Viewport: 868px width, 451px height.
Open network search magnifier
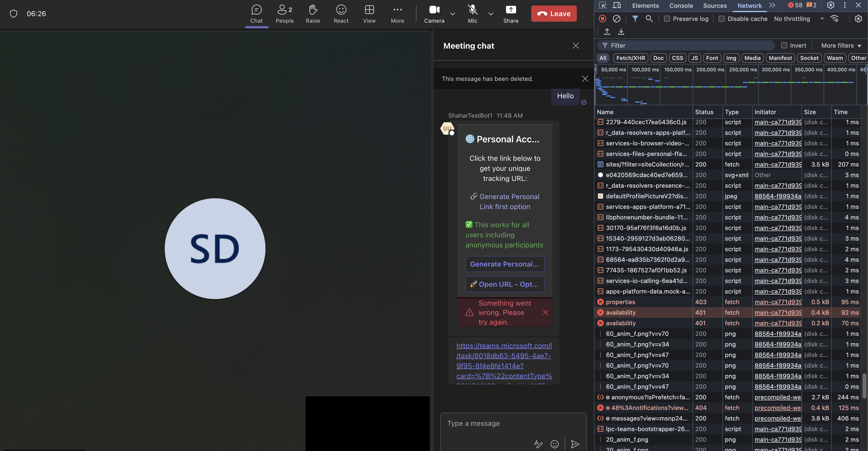649,19
